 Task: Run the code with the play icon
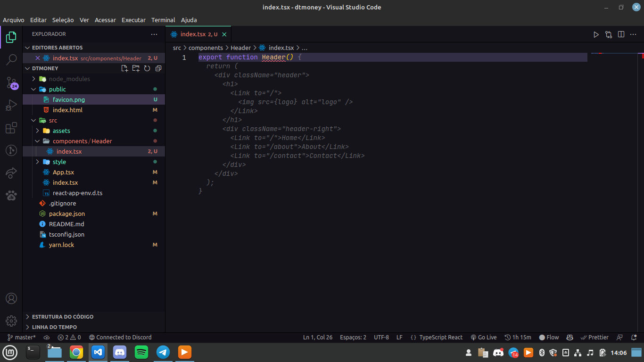coord(596,34)
